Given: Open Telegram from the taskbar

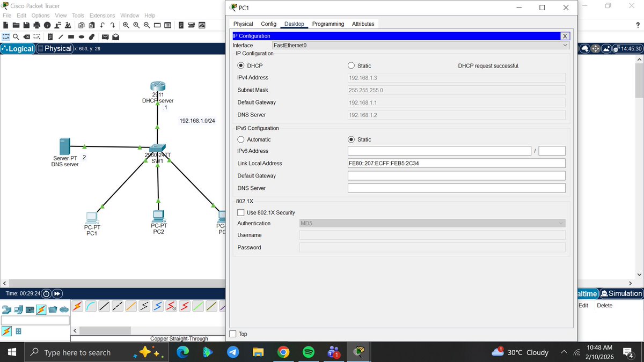Looking at the screenshot, I should tap(232, 352).
